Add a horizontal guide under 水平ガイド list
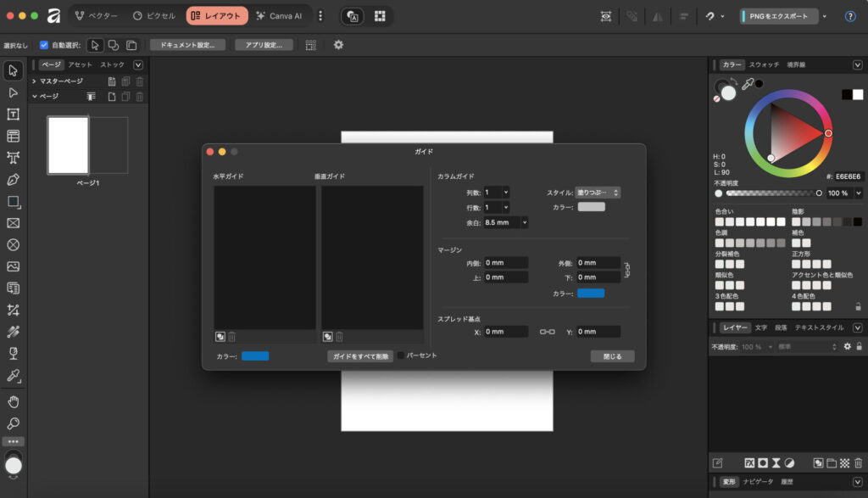This screenshot has height=498, width=868. click(220, 337)
